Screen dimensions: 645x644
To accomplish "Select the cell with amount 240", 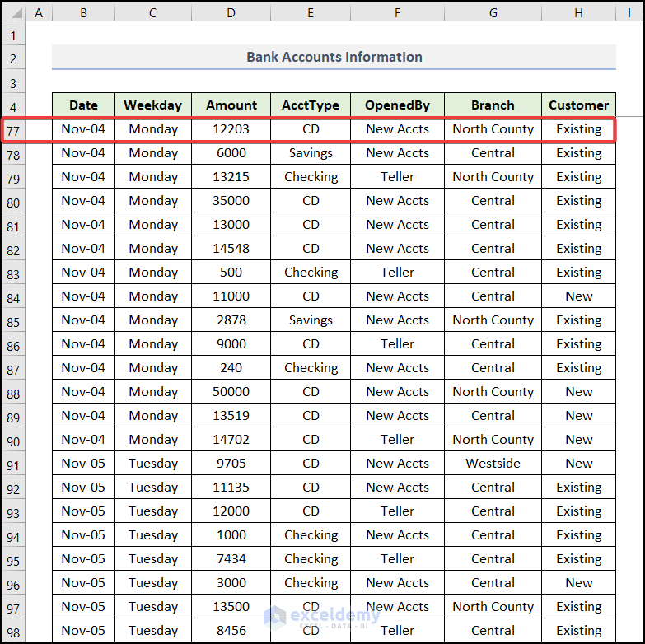I will point(231,367).
